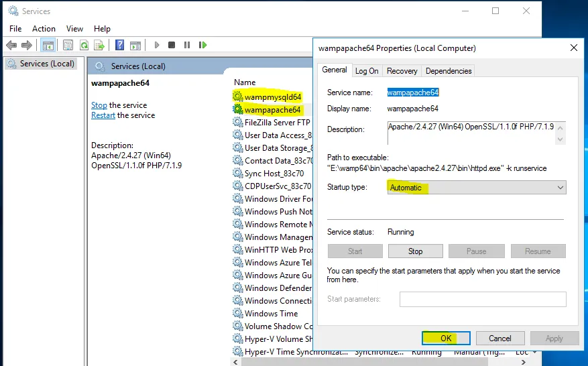The height and width of the screenshot is (366, 588).
Task: Click the Restart the service link
Action: point(103,115)
